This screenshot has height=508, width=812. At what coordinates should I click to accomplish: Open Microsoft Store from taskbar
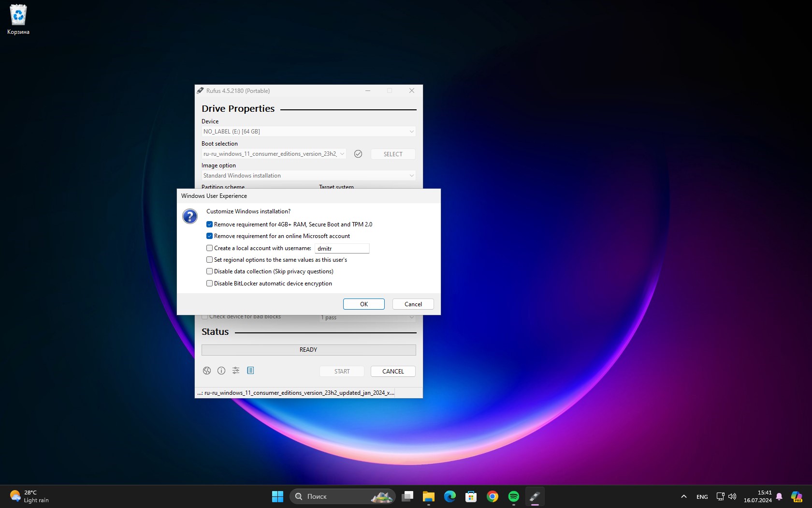click(471, 496)
